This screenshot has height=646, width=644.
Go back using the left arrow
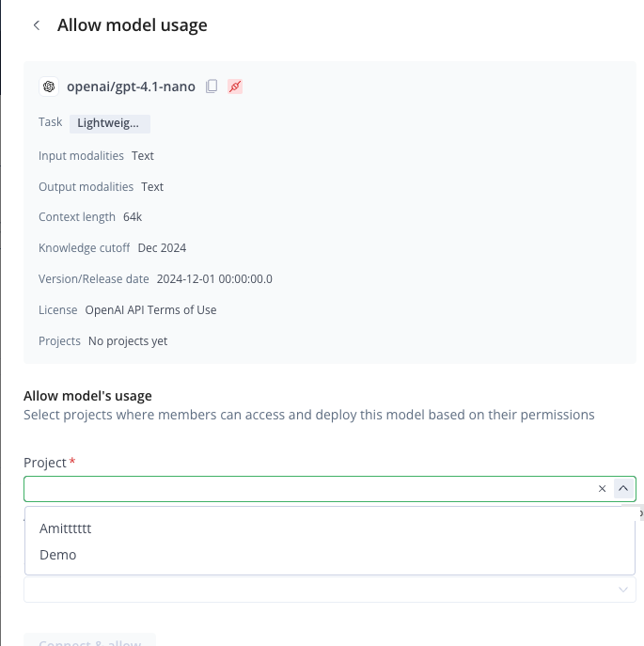(x=37, y=25)
